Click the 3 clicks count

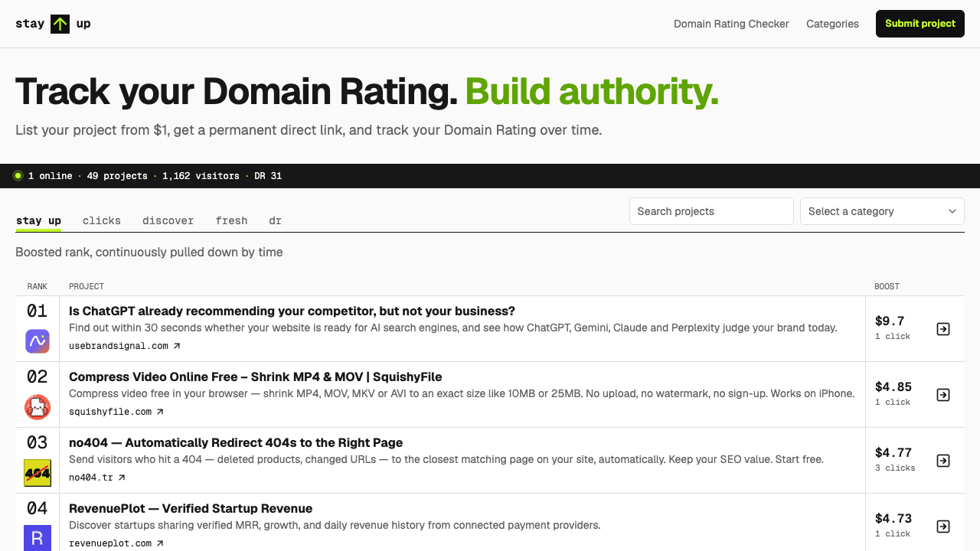pos(895,468)
